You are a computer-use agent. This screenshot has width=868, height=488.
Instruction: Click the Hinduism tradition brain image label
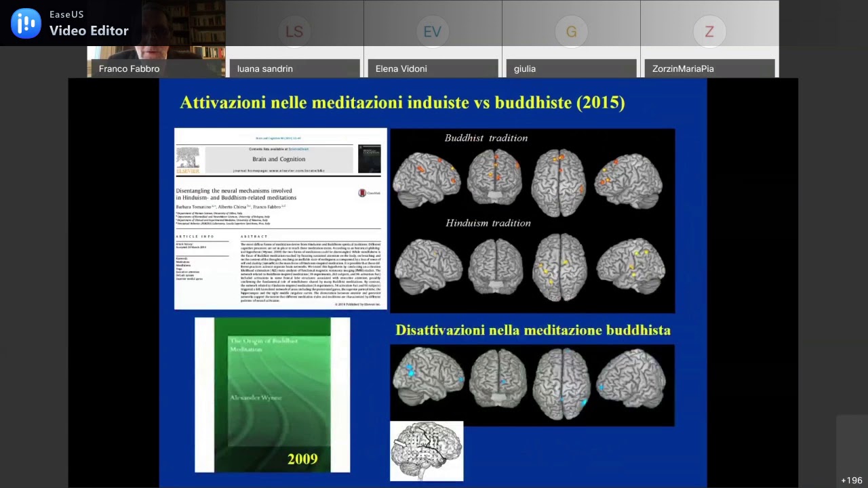(488, 222)
